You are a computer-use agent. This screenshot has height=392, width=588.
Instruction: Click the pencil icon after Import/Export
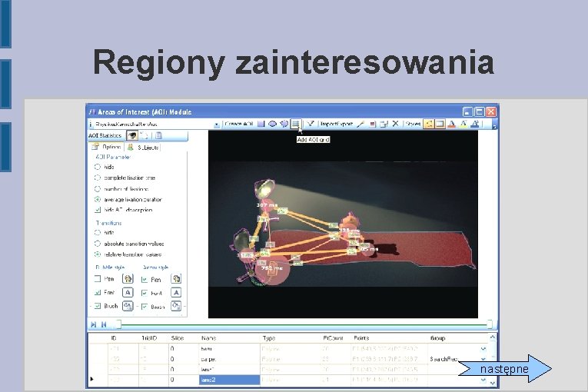coord(360,124)
